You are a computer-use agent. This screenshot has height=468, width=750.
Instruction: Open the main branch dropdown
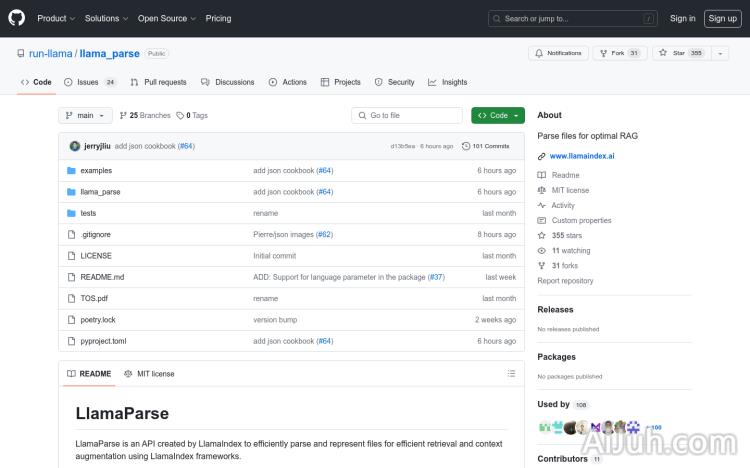pyautogui.click(x=85, y=115)
